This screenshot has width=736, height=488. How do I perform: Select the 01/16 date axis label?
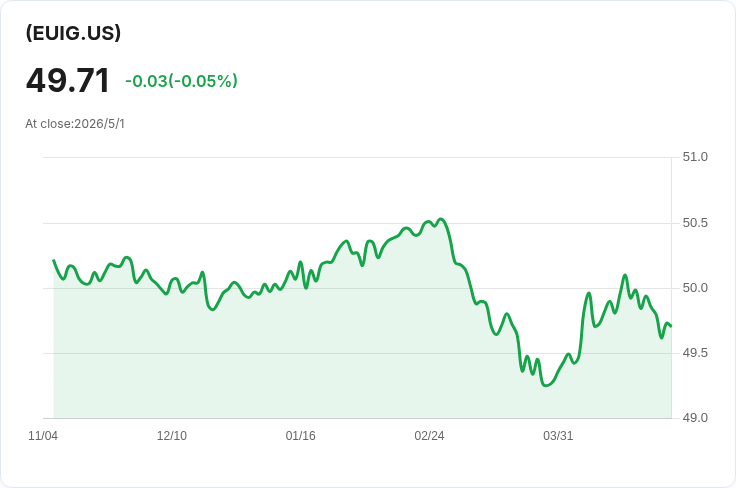[300, 436]
